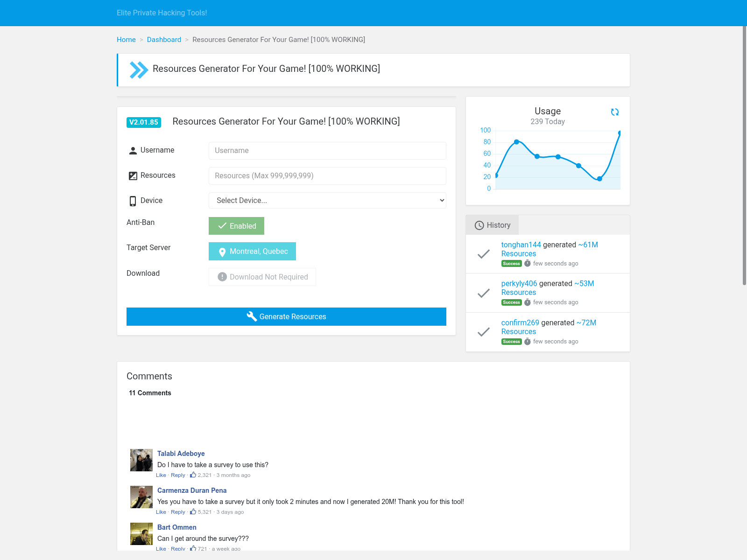Image resolution: width=747 pixels, height=560 pixels.
Task: Open Bart Ommen commenter name link
Action: (x=177, y=527)
